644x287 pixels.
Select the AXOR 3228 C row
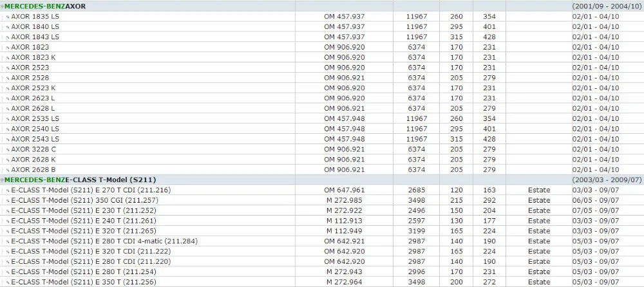[322, 149]
